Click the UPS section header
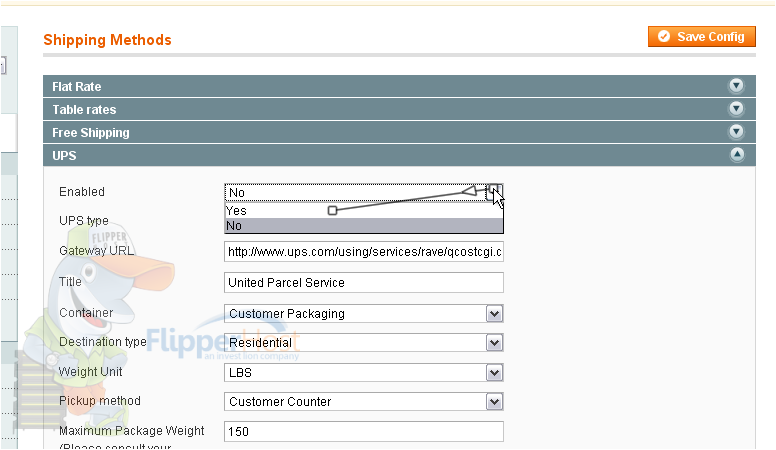Image resolution: width=776 pixels, height=450 pixels. point(399,155)
